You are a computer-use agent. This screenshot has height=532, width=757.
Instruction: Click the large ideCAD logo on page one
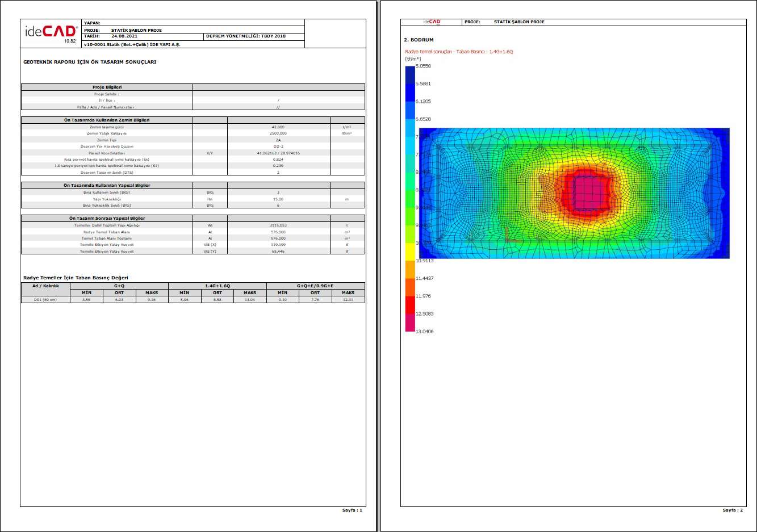51,32
